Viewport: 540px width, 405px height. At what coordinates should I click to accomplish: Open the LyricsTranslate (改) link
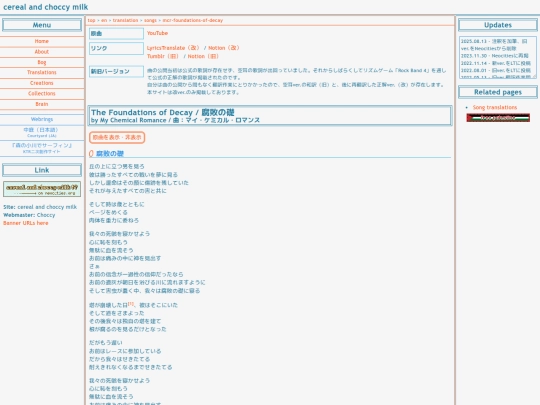tap(173, 48)
